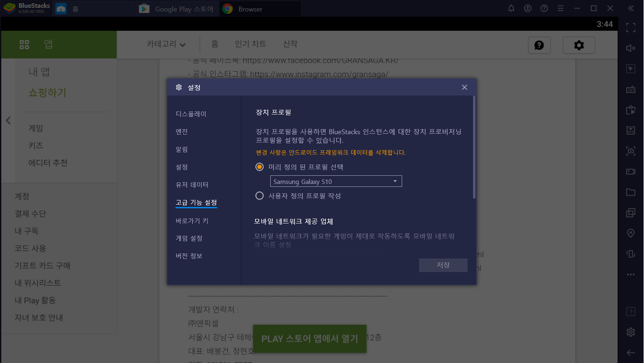
Task: Open 신작 new releases link
Action: (290, 44)
